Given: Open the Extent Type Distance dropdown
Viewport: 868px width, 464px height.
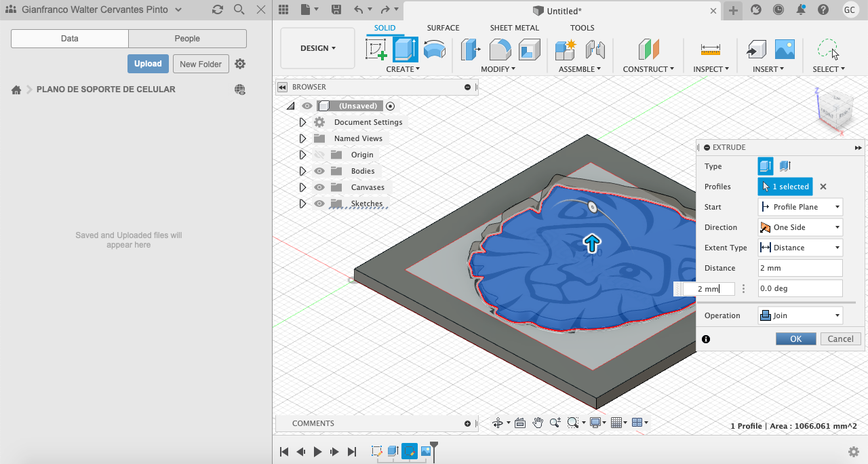Looking at the screenshot, I should tap(800, 248).
